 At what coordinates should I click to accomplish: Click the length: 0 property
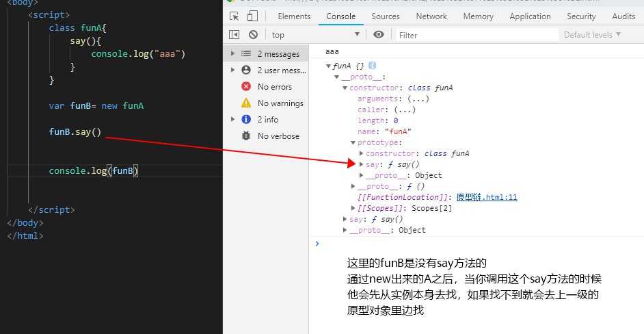pos(377,120)
